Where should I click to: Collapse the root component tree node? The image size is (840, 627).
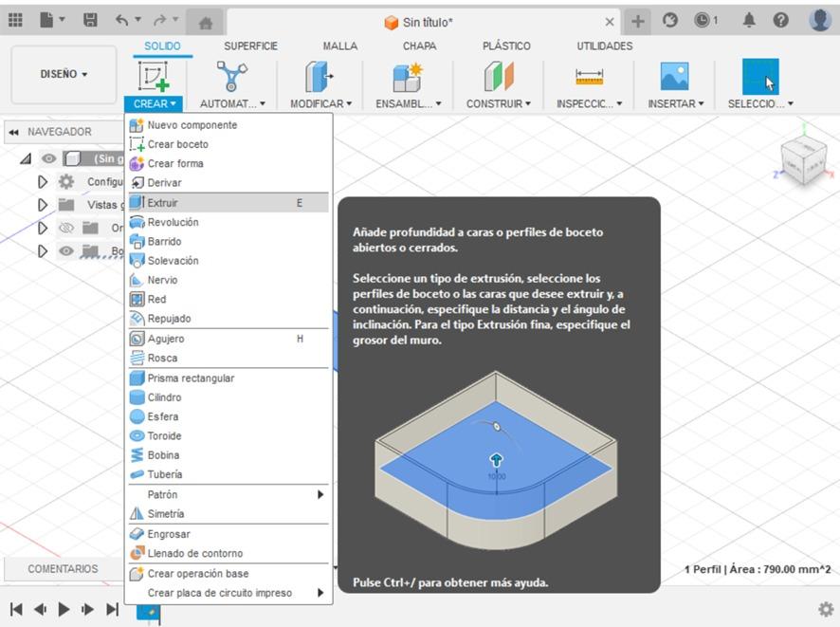point(26,158)
